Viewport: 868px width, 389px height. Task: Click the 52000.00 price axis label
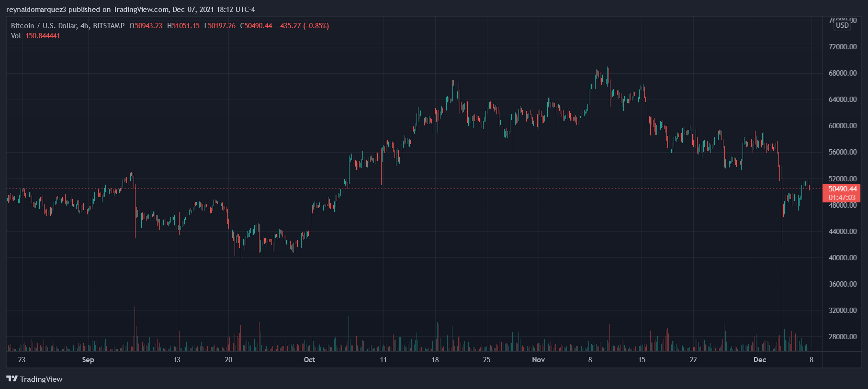pyautogui.click(x=843, y=179)
